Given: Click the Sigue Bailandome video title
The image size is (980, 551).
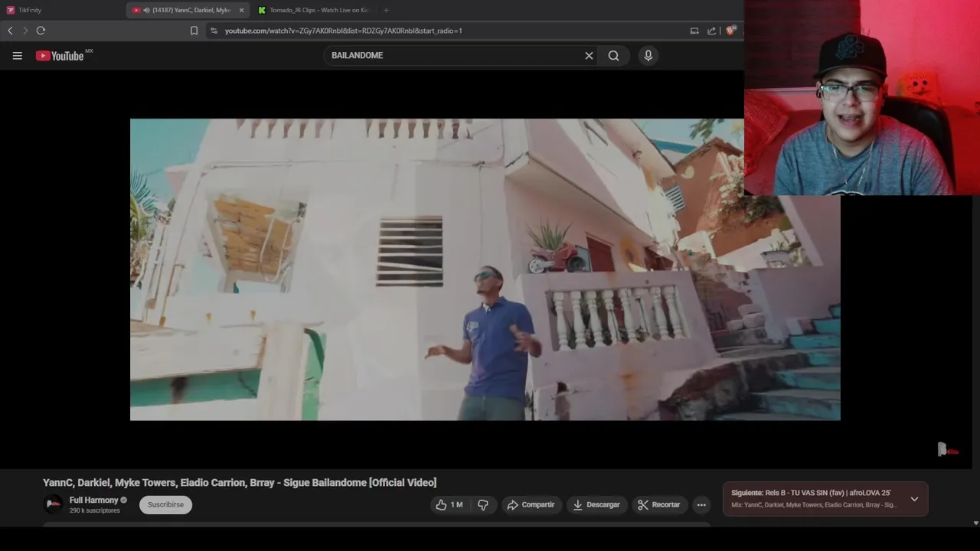Looking at the screenshot, I should coord(240,482).
